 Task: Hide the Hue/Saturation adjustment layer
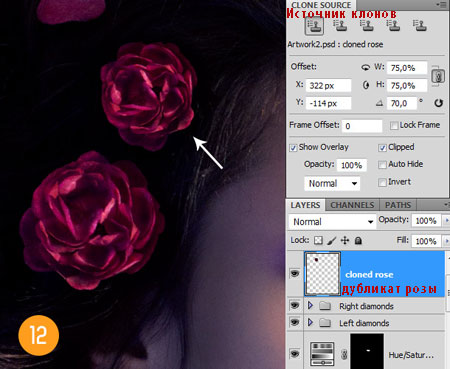pos(295,353)
